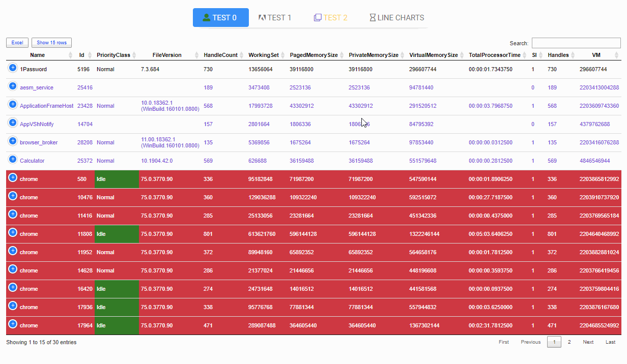Open the Show 15 rows dropdown
The height and width of the screenshot is (364, 627).
[51, 43]
